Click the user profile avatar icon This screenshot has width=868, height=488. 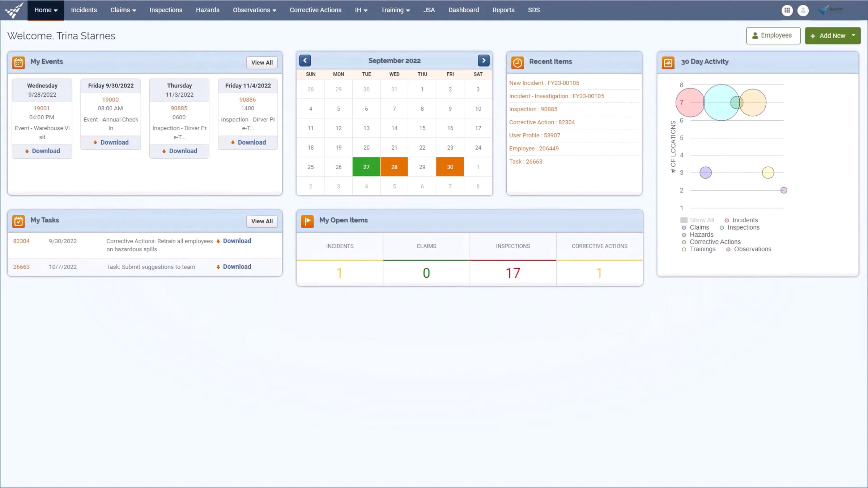tap(803, 10)
